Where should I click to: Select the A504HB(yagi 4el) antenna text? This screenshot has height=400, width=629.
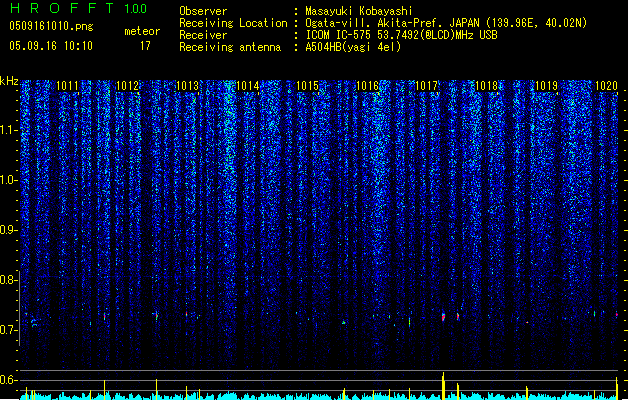[353, 47]
